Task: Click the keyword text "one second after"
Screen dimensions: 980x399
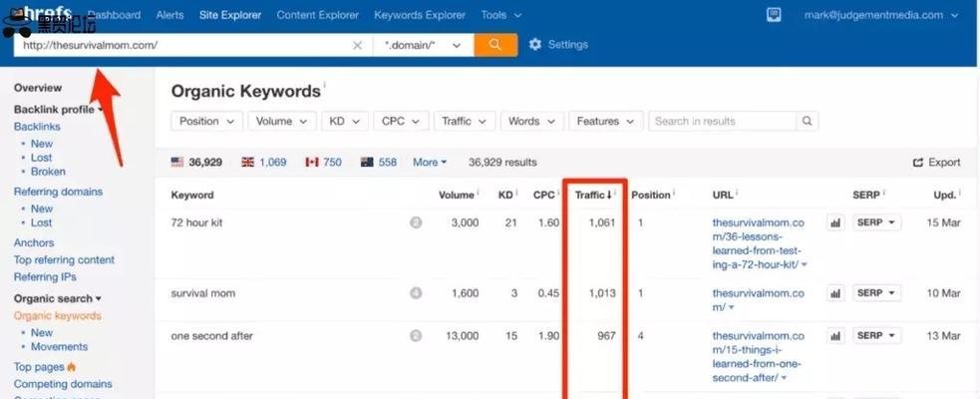Action: coord(212,336)
